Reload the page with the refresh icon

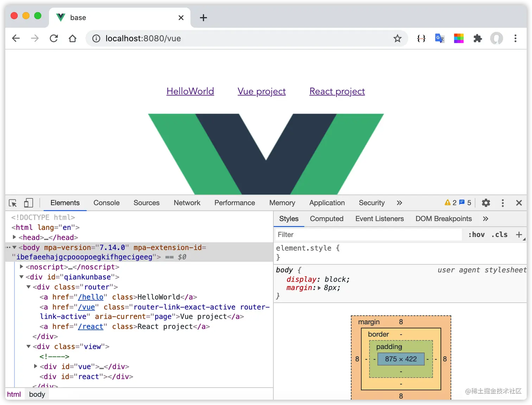tap(54, 38)
